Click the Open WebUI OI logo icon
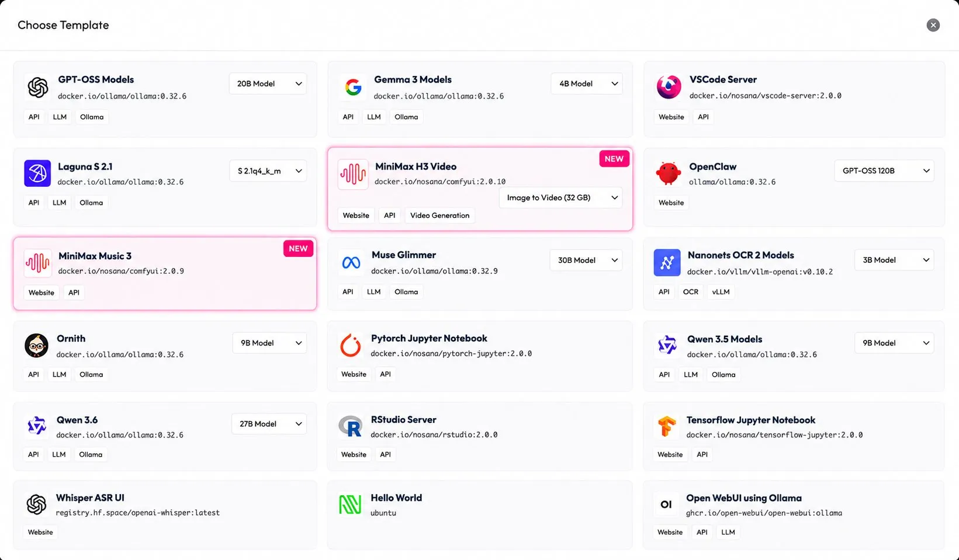959x560 pixels. click(666, 505)
